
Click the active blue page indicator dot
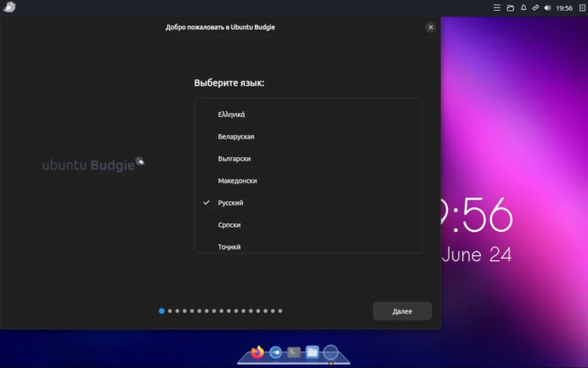pos(161,311)
